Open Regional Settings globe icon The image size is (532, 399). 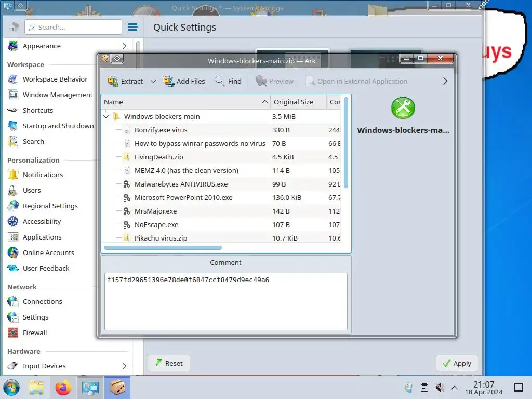pyautogui.click(x=12, y=206)
